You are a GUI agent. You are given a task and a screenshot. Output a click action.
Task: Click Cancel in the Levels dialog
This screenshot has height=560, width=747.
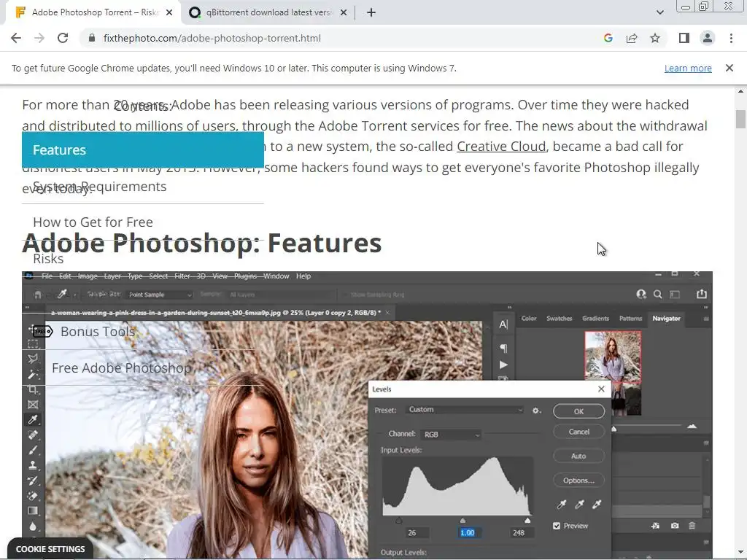tap(578, 432)
